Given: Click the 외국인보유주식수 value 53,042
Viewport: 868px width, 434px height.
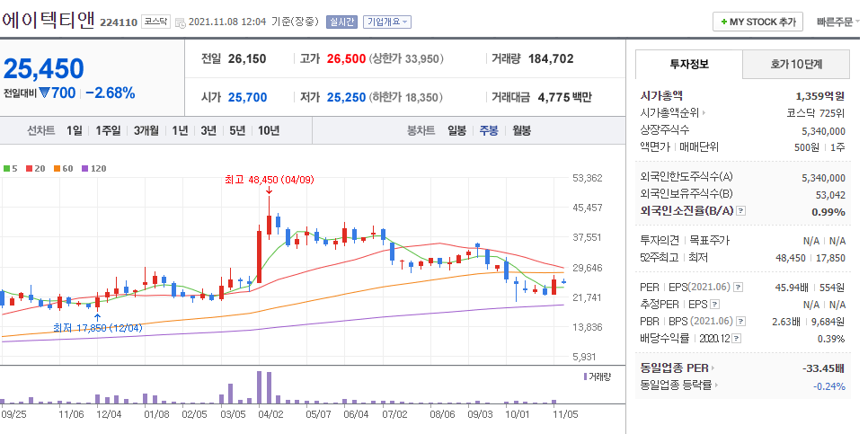Looking at the screenshot, I should [831, 194].
